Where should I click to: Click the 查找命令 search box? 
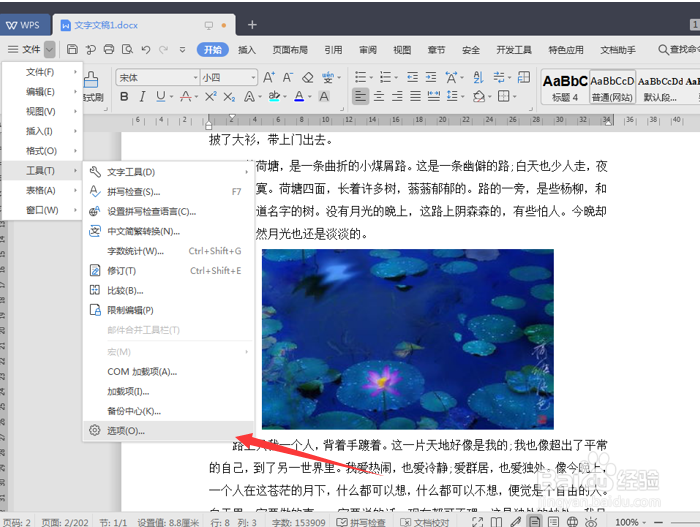point(679,50)
